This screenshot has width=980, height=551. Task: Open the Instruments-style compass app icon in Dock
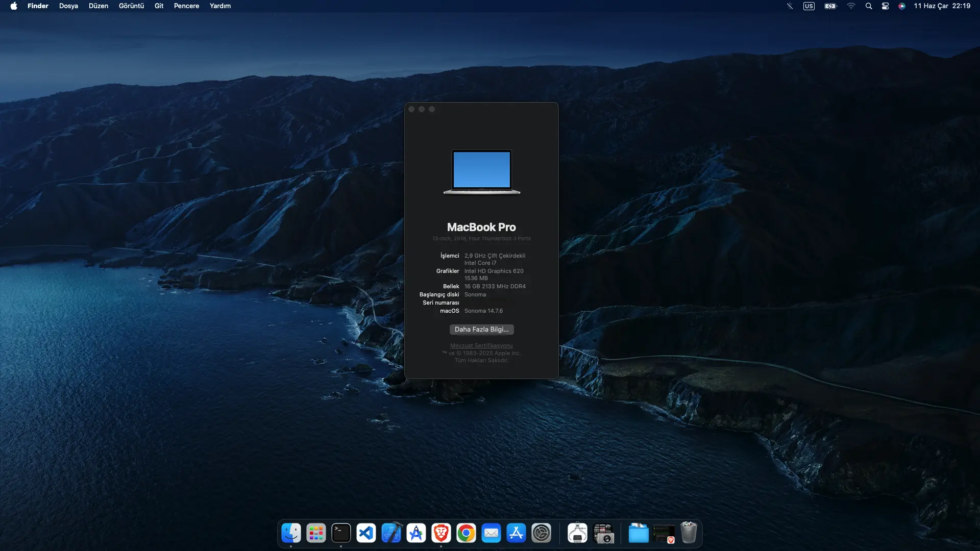[416, 533]
